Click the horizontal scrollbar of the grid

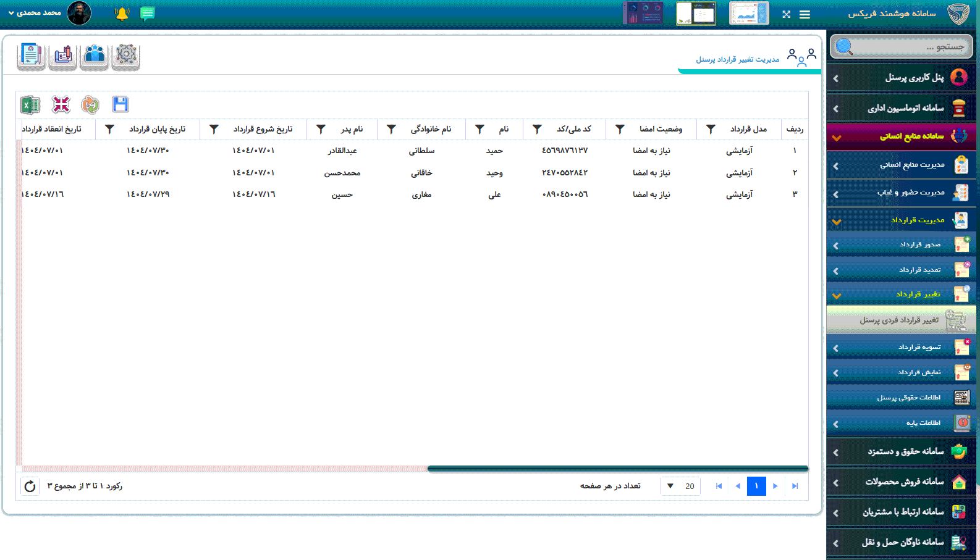tap(617, 469)
